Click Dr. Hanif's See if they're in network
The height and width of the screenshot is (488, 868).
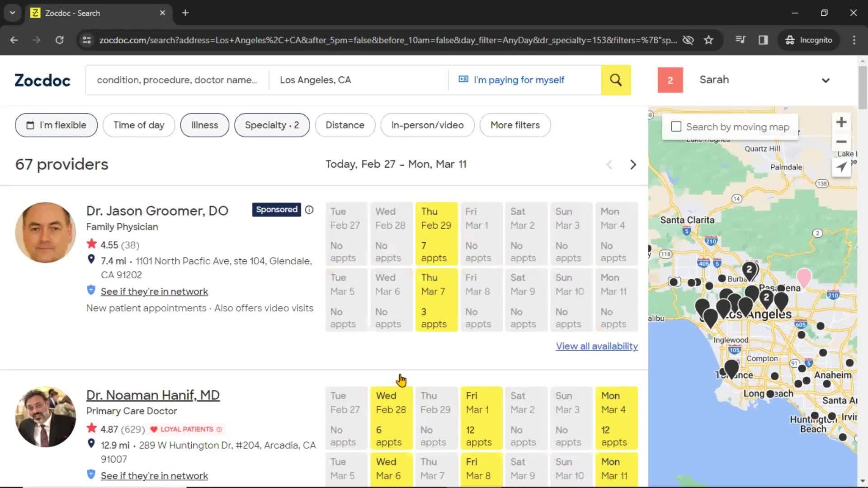click(154, 476)
